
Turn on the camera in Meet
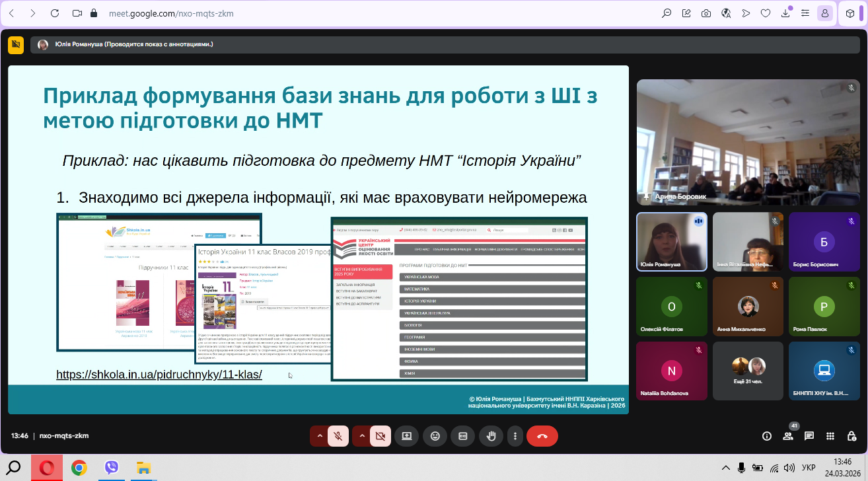point(380,436)
